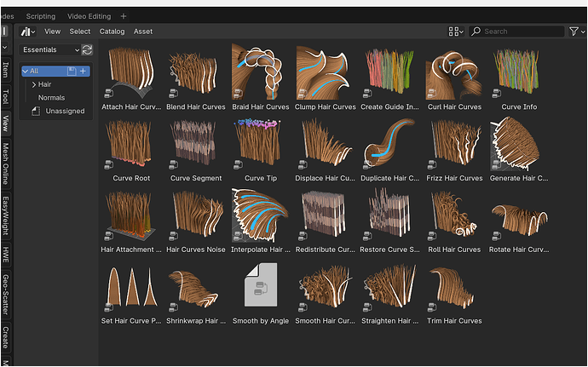Switch to the Scripting workspace tab
Screen dimensions: 588x367
tap(41, 16)
